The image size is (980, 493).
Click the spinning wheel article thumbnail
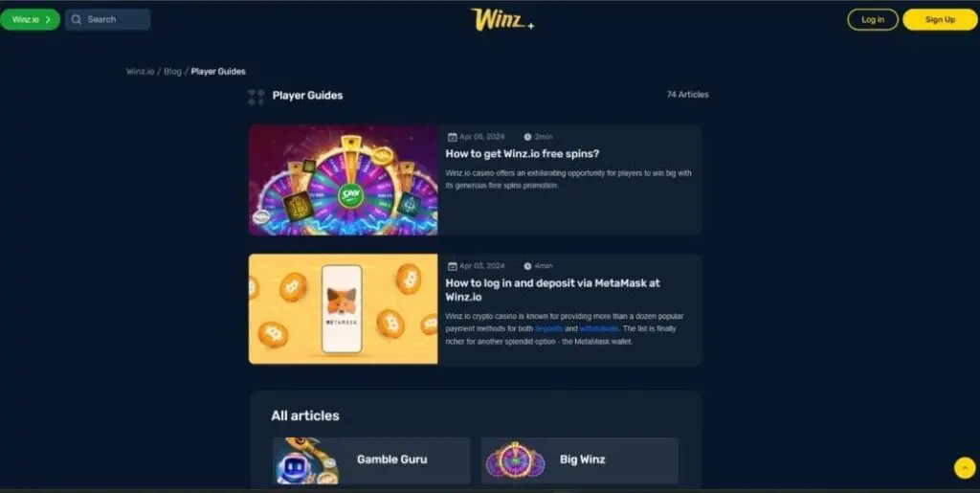click(344, 180)
